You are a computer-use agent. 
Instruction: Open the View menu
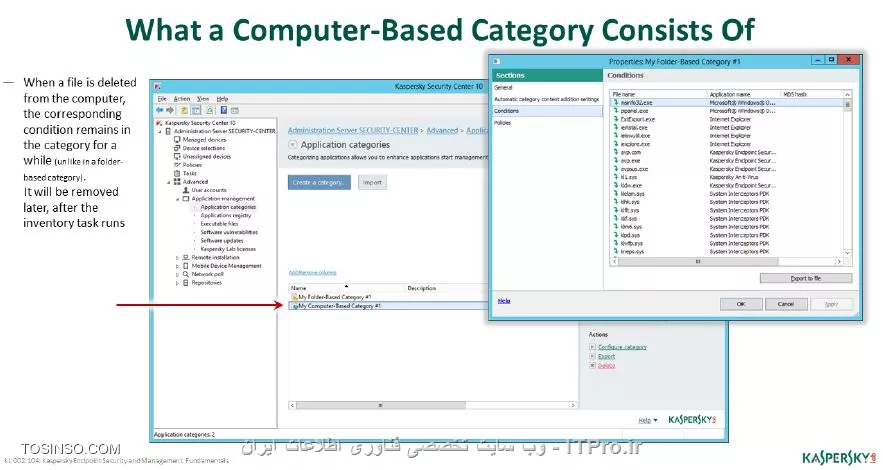[203, 99]
